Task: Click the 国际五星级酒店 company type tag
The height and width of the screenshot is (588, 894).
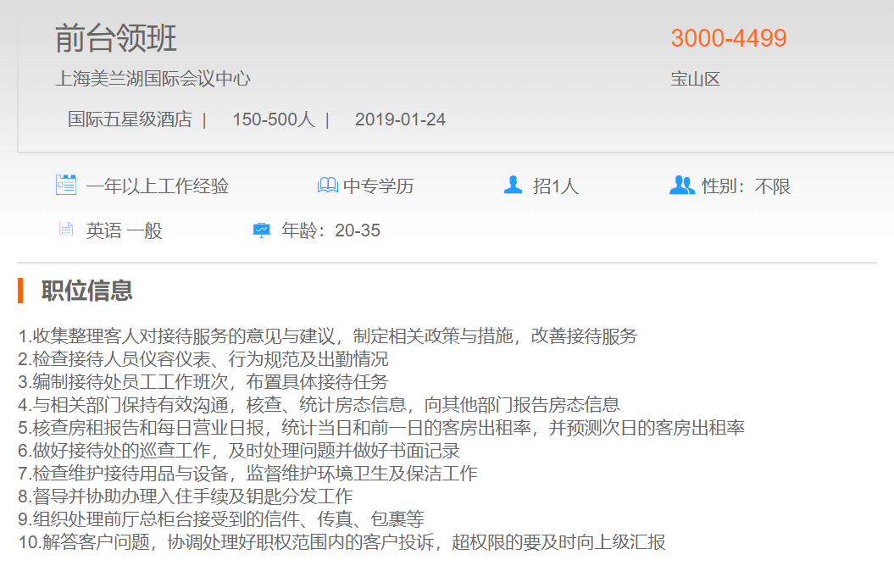Action: (130, 119)
